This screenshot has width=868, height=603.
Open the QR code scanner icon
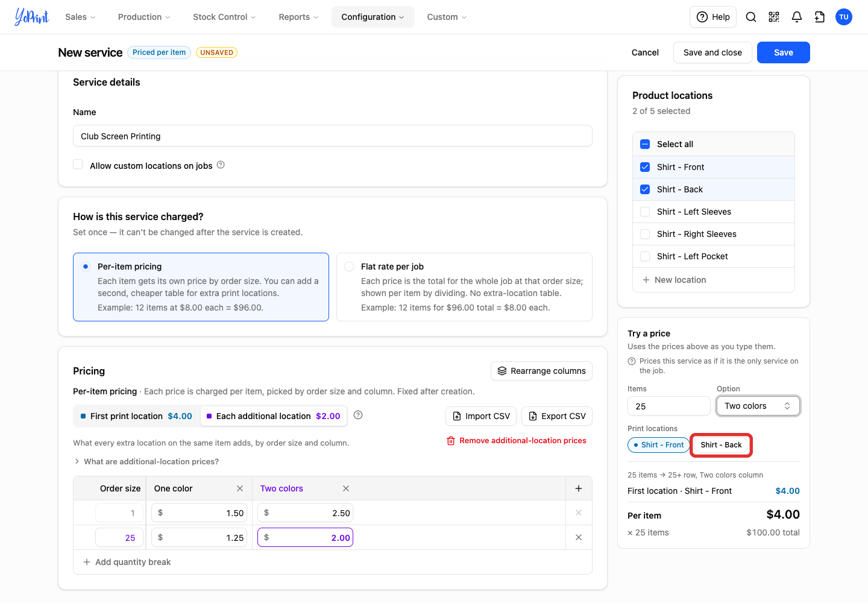[x=774, y=17]
